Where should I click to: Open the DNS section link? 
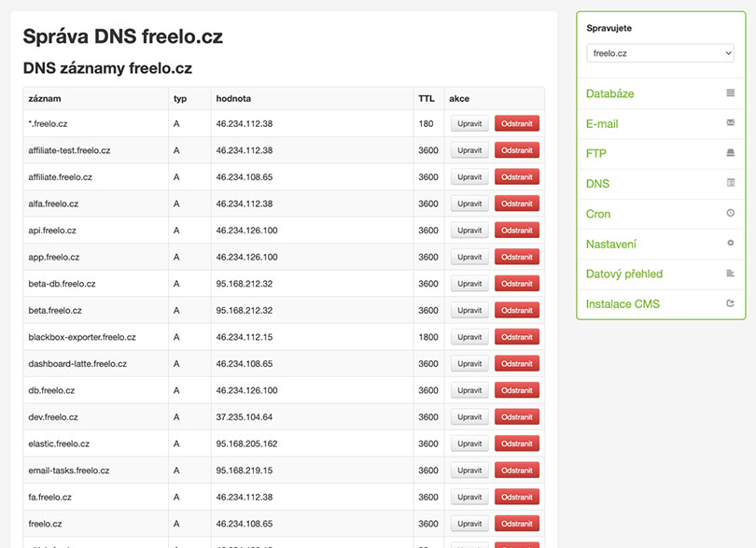[x=597, y=184]
